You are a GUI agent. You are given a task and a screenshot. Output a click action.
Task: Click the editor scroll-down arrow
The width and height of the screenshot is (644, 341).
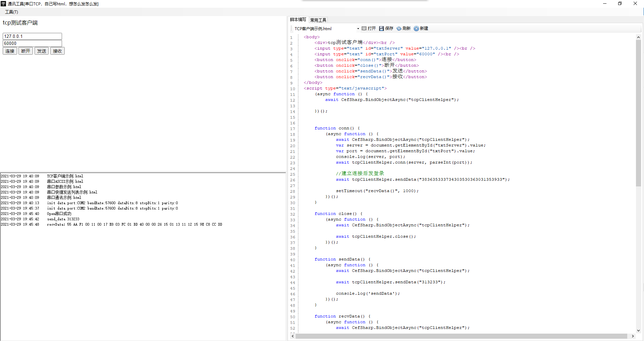(x=638, y=330)
